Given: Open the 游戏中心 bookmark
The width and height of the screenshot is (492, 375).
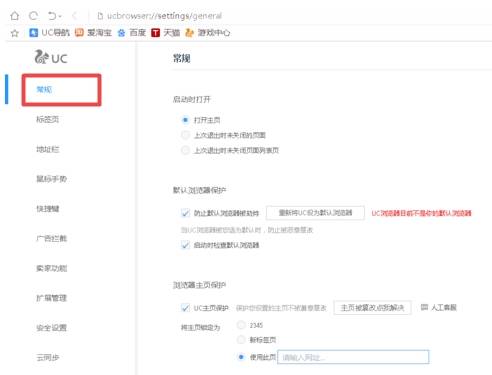Looking at the screenshot, I should coord(208,33).
